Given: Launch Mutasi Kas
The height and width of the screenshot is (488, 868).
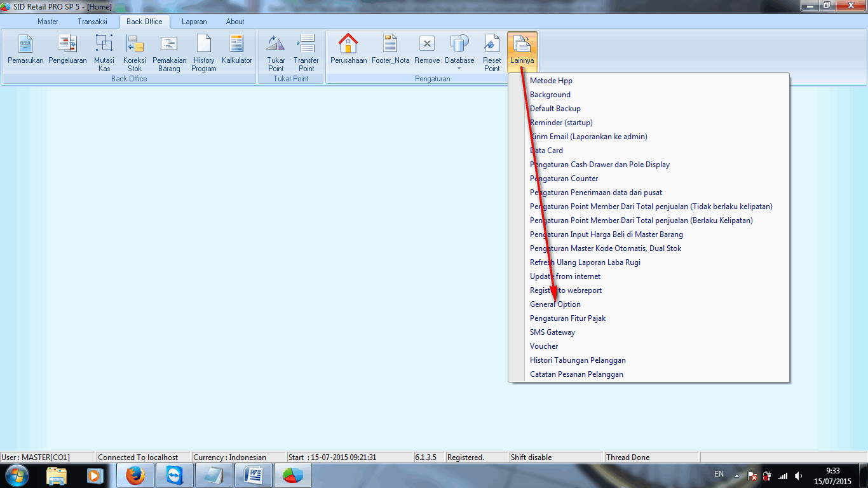Looking at the screenshot, I should [x=104, y=52].
